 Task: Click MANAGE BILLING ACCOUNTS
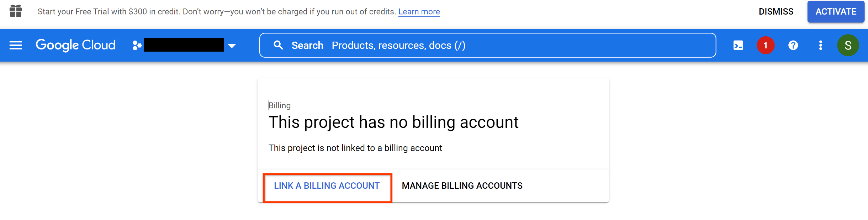pos(462,185)
